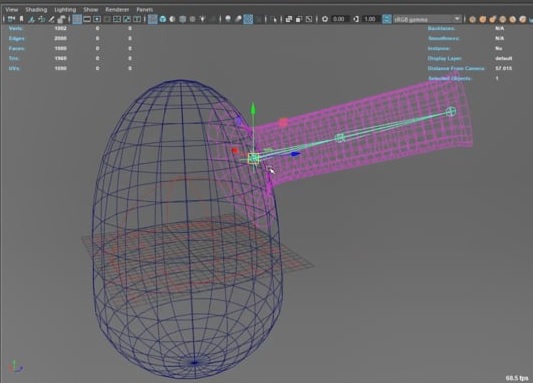Open the Renderer menu
This screenshot has height=383, width=533.
(x=117, y=10)
